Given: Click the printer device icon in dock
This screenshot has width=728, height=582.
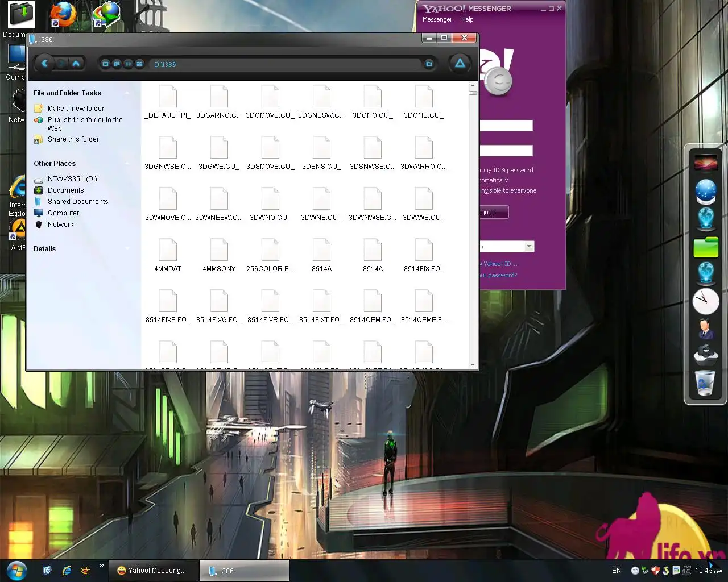Looking at the screenshot, I should (706, 355).
